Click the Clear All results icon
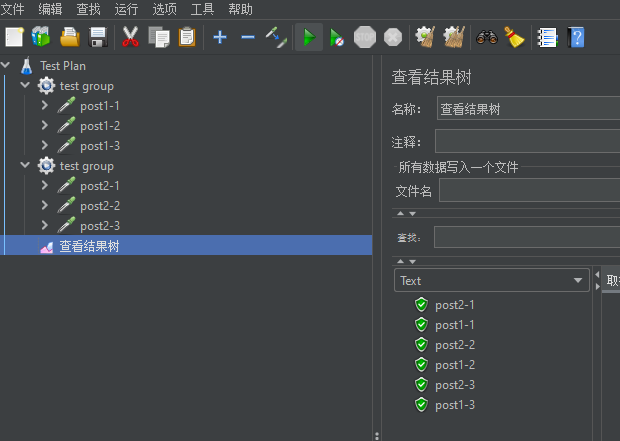620x441 pixels. (x=454, y=37)
